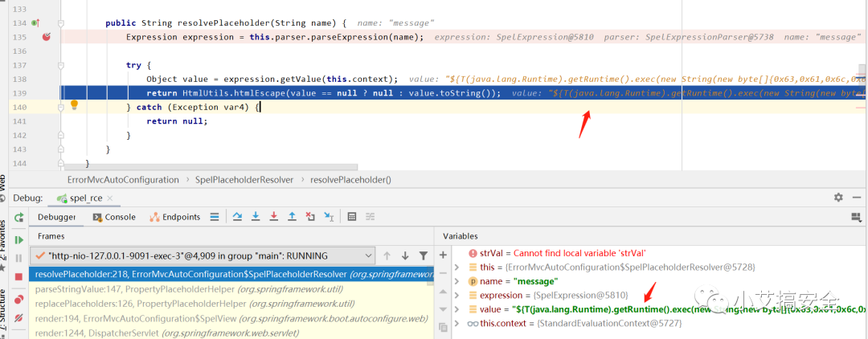Resume program with the green play icon
Image resolution: width=868 pixels, height=339 pixels.
coord(19,239)
